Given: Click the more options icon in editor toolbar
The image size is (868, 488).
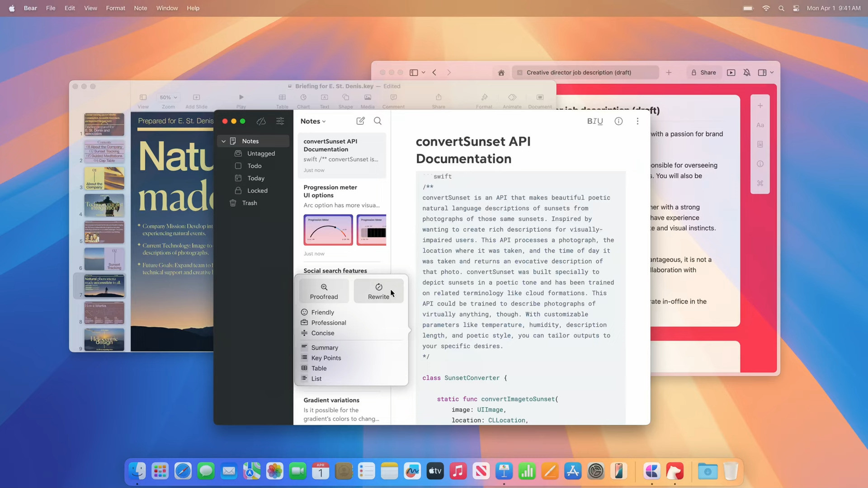Looking at the screenshot, I should (637, 121).
